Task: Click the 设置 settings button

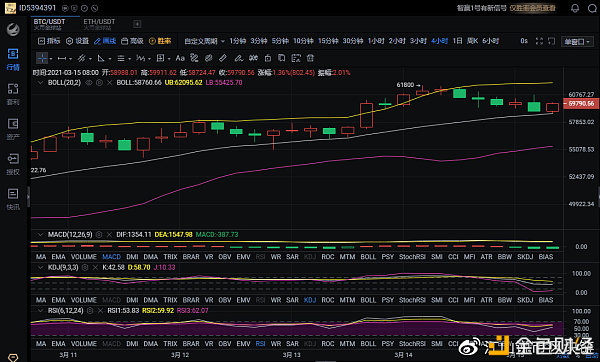Action: point(77,41)
